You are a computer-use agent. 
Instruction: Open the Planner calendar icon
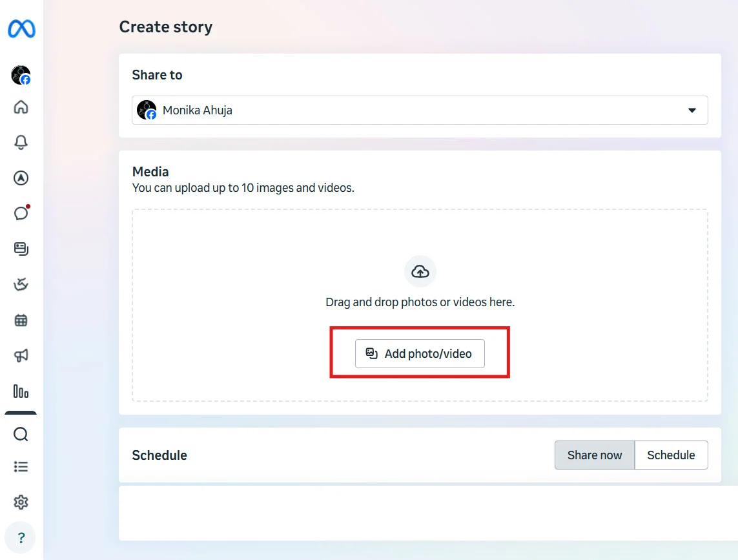coord(21,320)
